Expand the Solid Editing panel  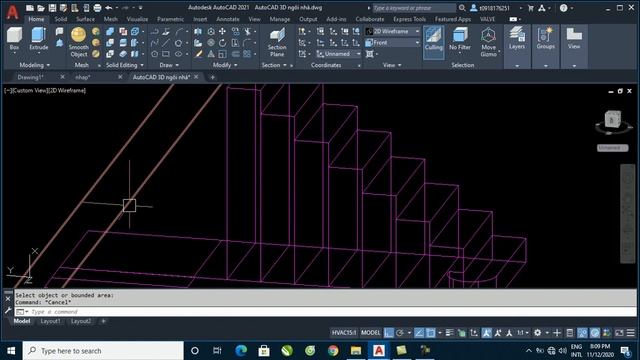[x=125, y=65]
